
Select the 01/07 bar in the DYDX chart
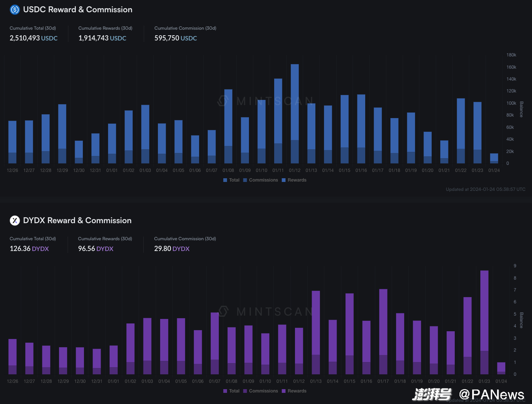pos(215,343)
